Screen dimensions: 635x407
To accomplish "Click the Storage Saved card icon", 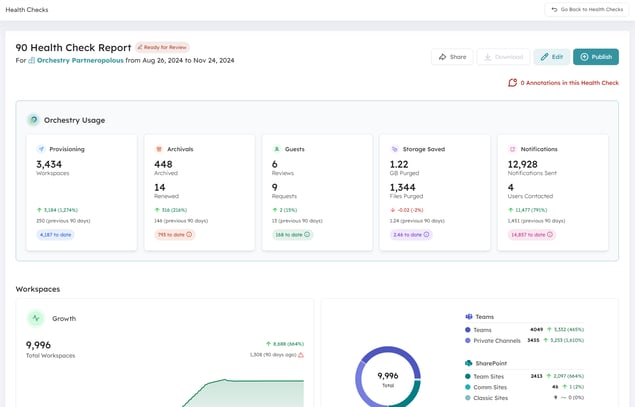I will pyautogui.click(x=395, y=149).
